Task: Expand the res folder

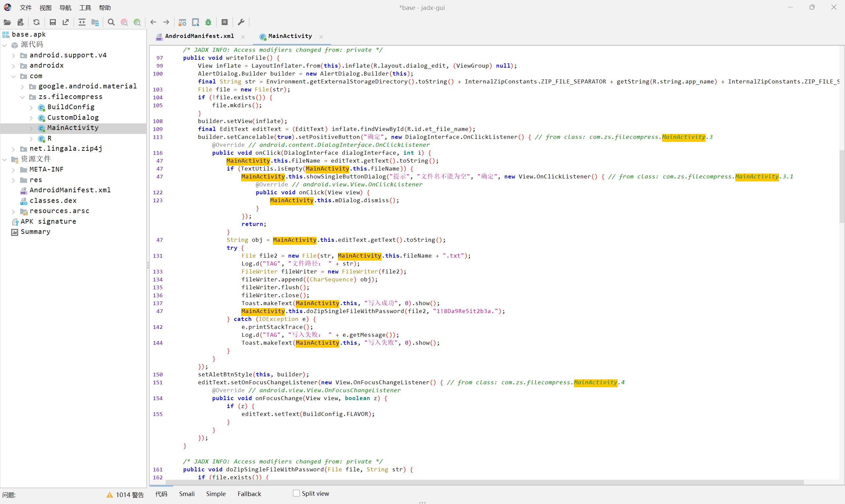Action: 14,180
